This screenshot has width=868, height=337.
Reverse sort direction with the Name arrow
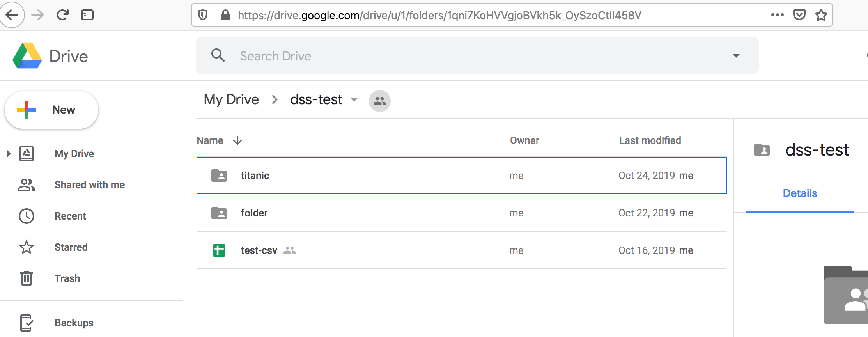pyautogui.click(x=237, y=140)
